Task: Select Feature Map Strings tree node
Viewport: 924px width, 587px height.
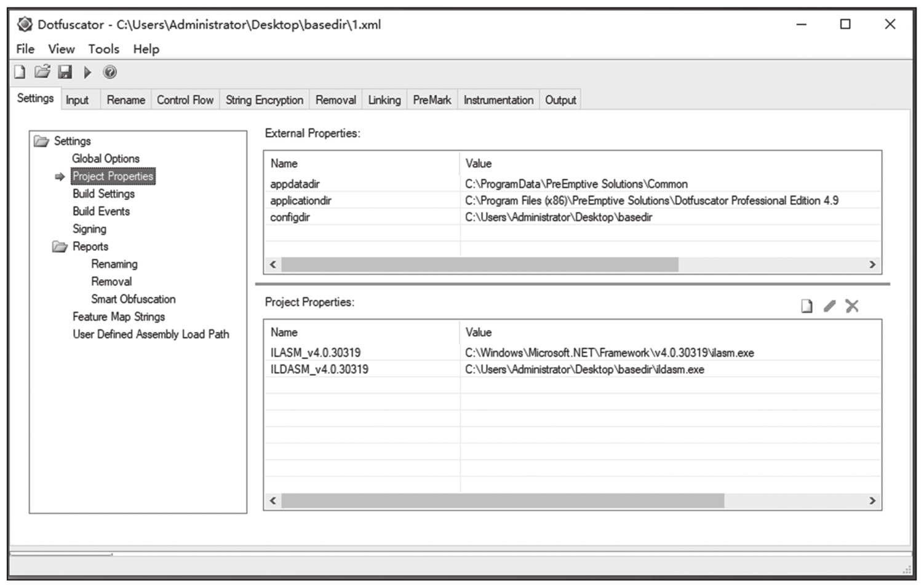Action: pos(119,317)
